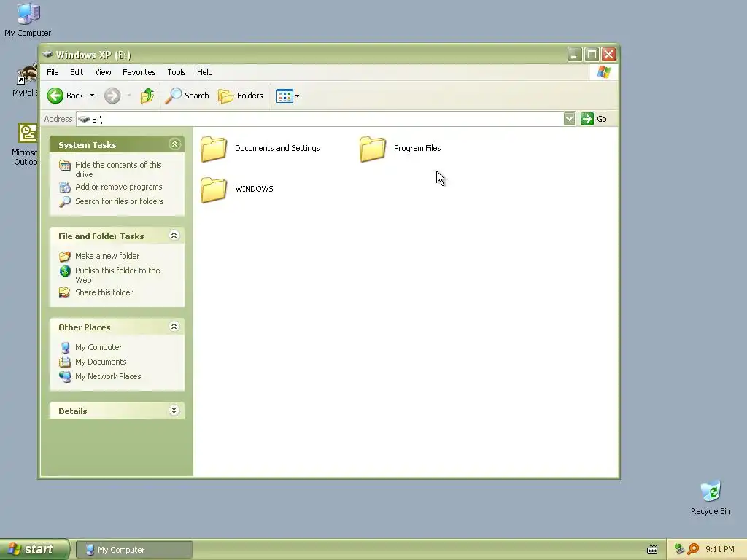Go to My Documents in Other Places
This screenshot has height=560, width=747.
101,362
